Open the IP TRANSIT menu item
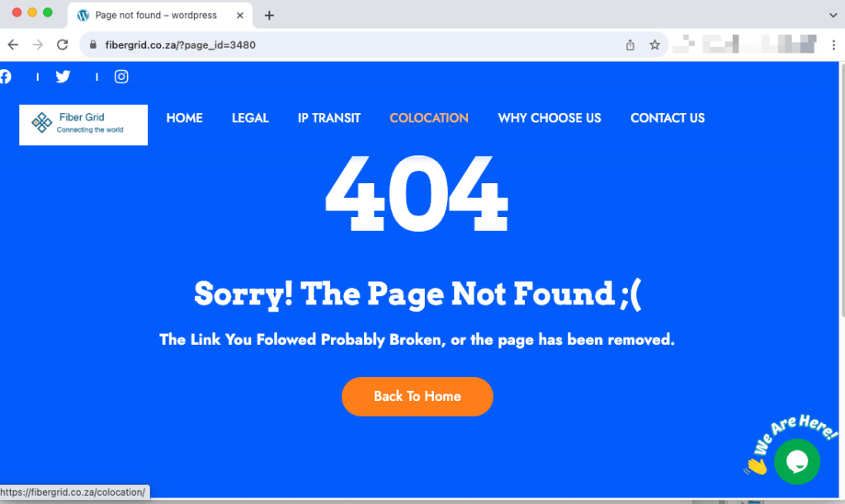This screenshot has width=845, height=504. 328,118
